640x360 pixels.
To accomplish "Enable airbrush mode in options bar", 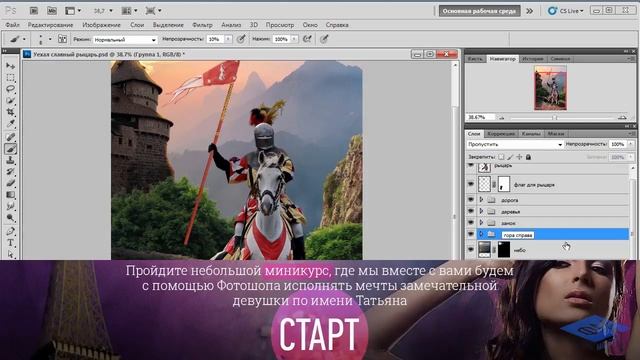I will pos(307,39).
